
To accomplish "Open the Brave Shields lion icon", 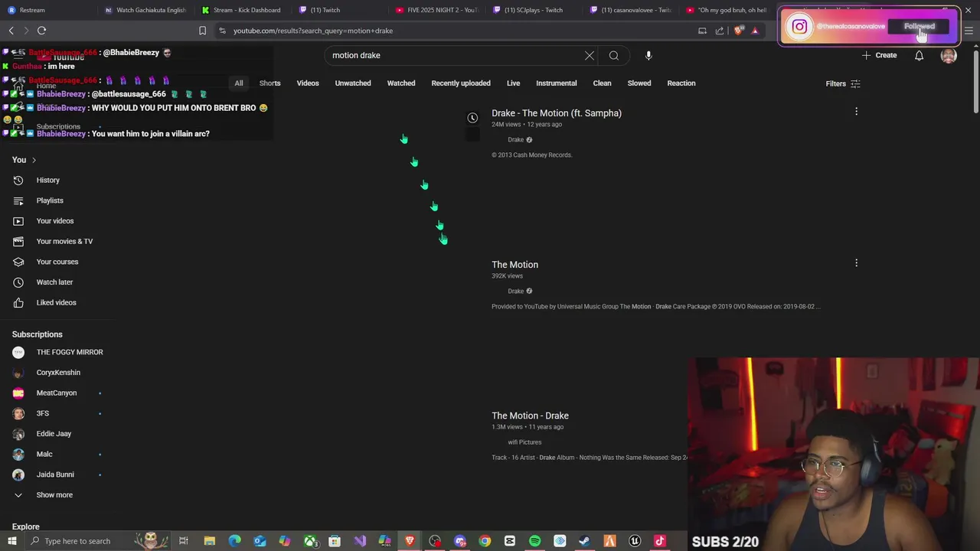I will coord(738,31).
